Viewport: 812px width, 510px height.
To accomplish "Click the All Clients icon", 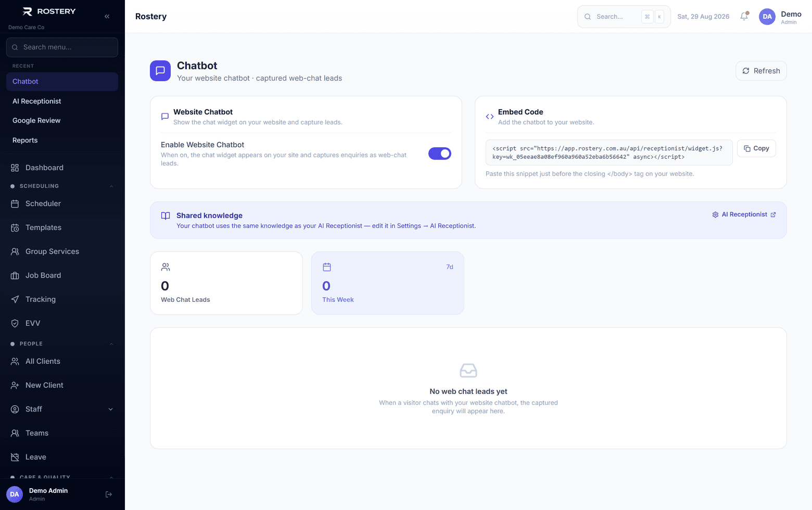I will click(15, 361).
